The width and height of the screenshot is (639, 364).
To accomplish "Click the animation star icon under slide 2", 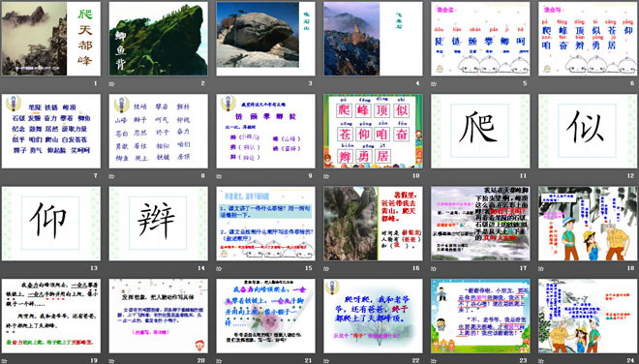I will tap(111, 83).
